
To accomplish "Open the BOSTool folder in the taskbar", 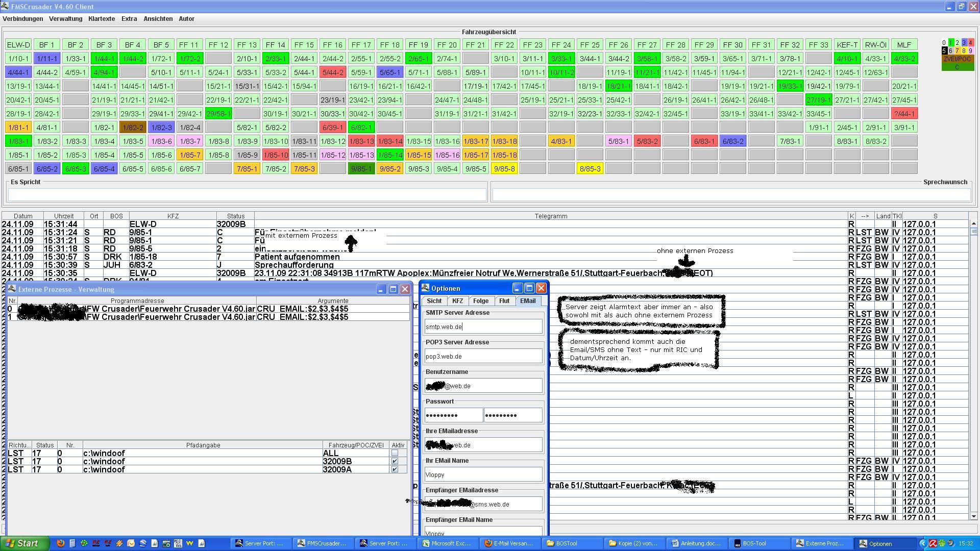I will (567, 543).
